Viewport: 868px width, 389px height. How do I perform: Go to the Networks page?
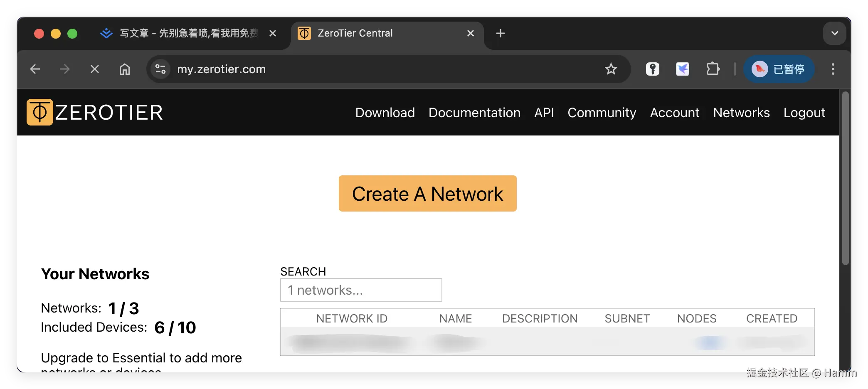[742, 113]
